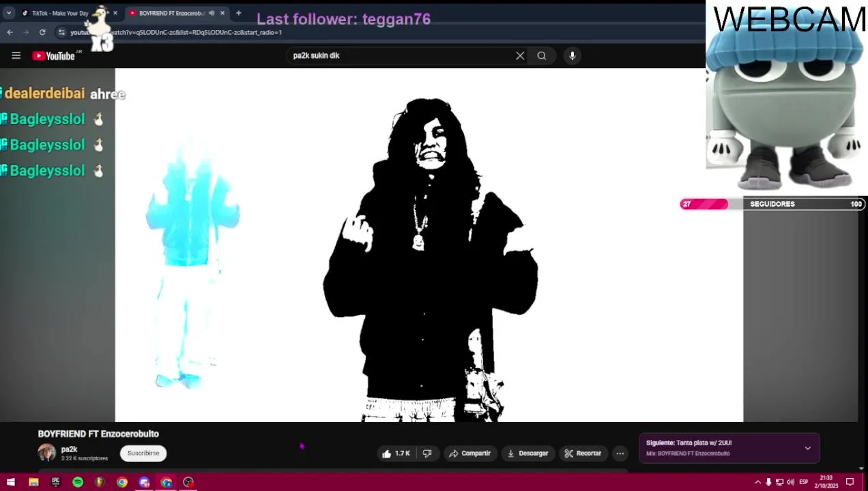This screenshot has height=491, width=868.
Task: View site information icon in address bar
Action: tap(61, 32)
